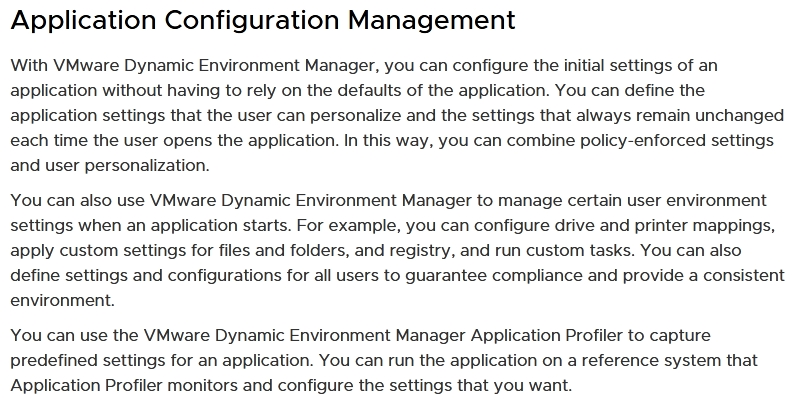Click the phrase 'always remain unchanged'
Viewport: 800px width, 409px height.
click(x=680, y=116)
